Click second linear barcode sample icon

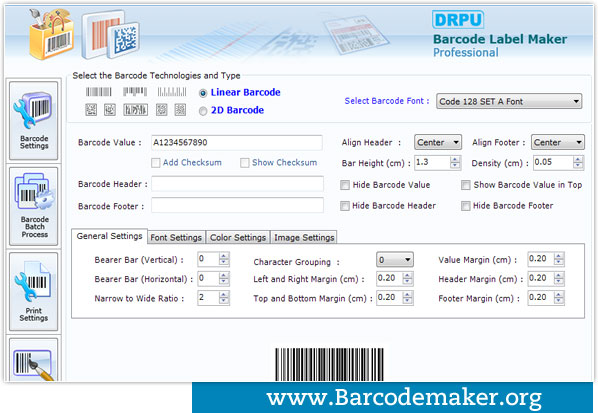(135, 92)
